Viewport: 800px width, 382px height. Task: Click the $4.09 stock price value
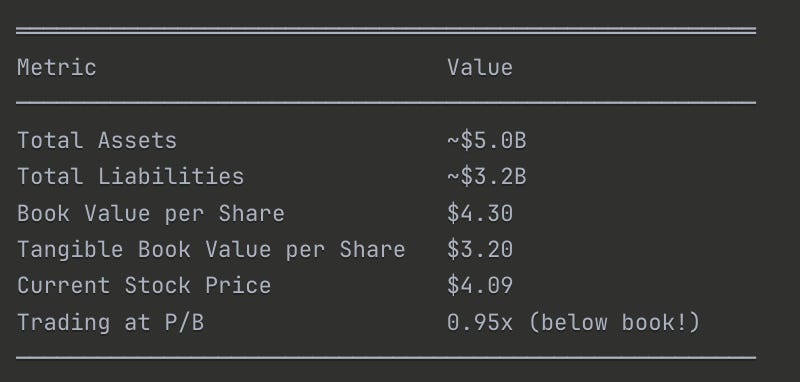(480, 286)
